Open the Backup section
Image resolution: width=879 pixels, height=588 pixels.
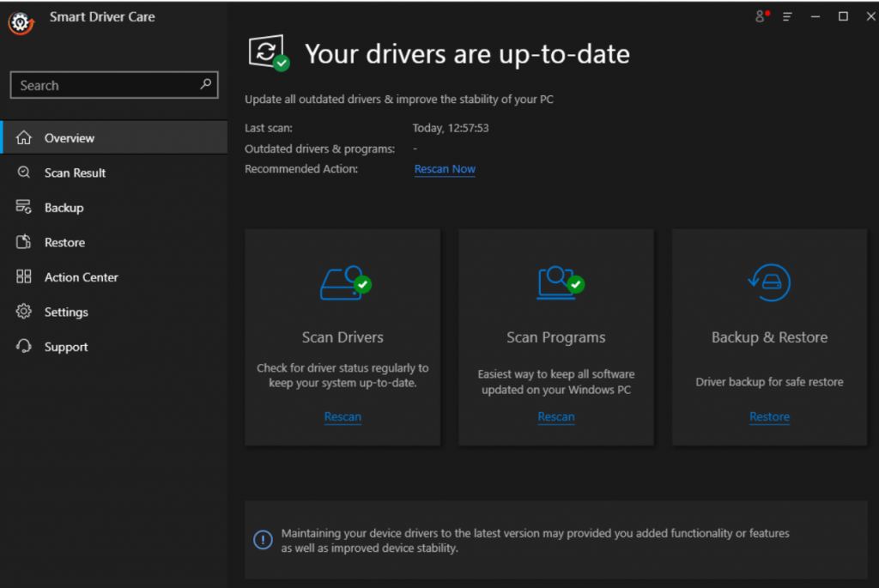[x=114, y=207]
